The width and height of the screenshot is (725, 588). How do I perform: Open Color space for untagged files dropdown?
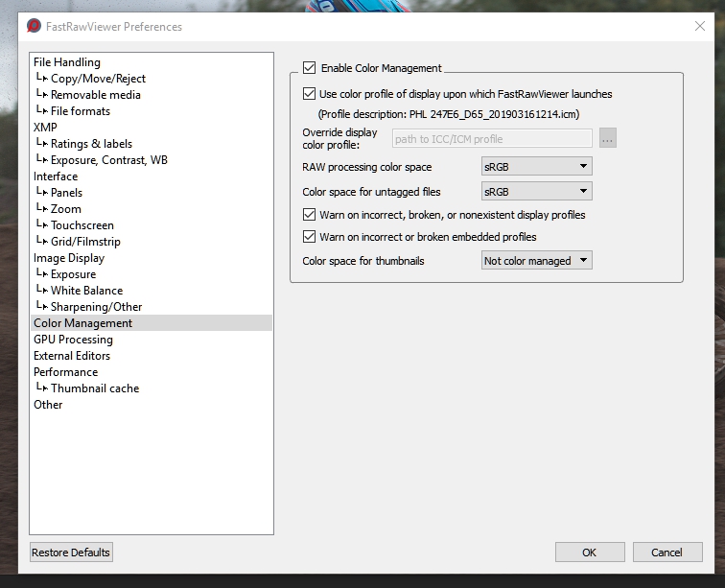pyautogui.click(x=536, y=192)
